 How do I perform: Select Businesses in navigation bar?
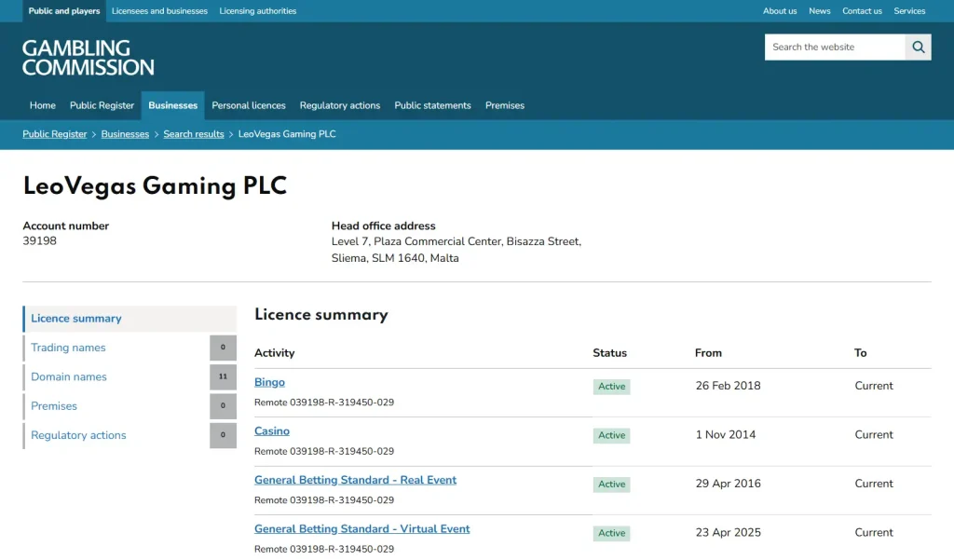click(172, 105)
